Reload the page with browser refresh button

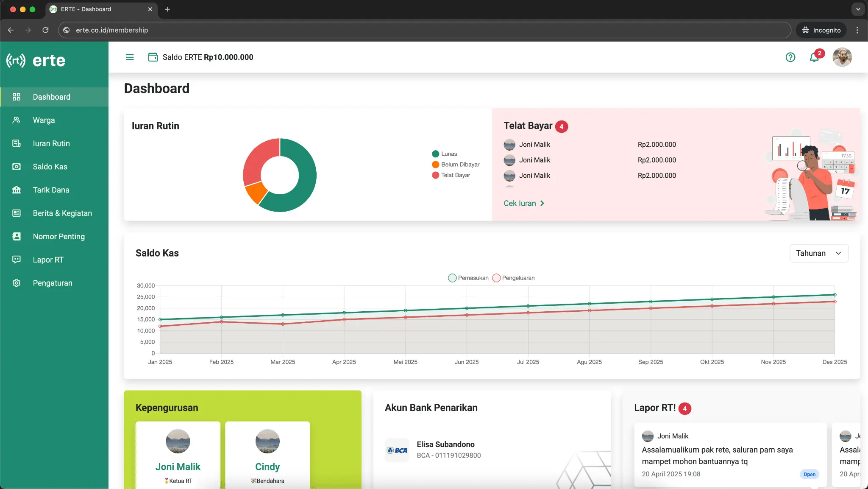point(45,30)
